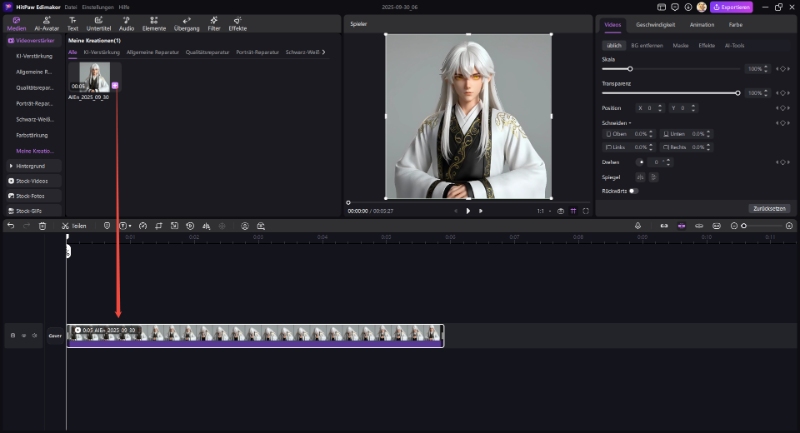
Task: Click the Transparenz slider handle
Action: point(738,93)
